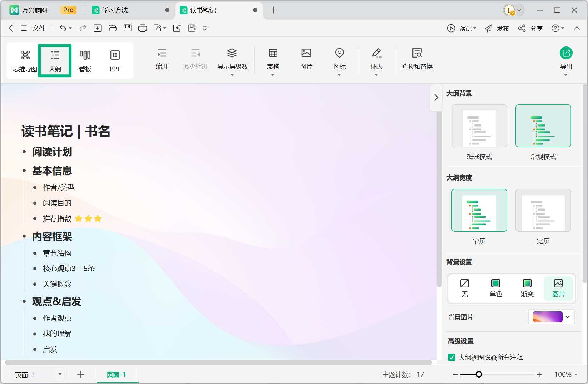Screen dimensions: 588x384
Task: Go back with the left arrow
Action: pos(11,28)
